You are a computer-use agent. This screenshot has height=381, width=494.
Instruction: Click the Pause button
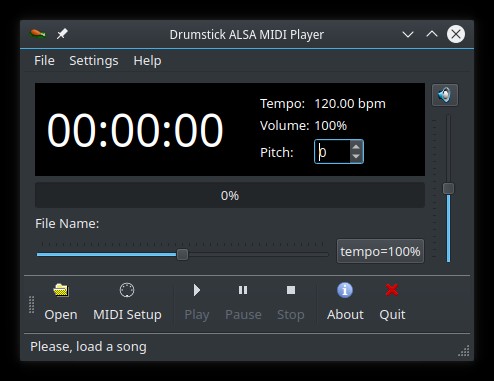pyautogui.click(x=243, y=302)
